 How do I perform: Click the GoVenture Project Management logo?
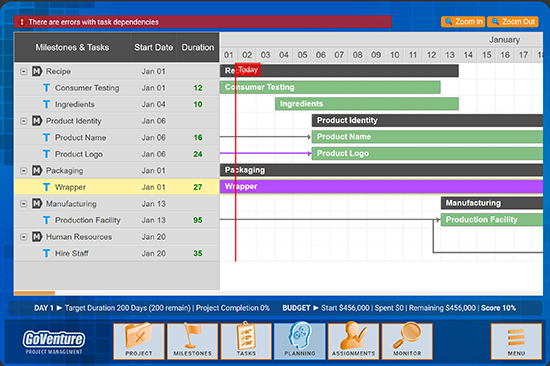coord(54,342)
